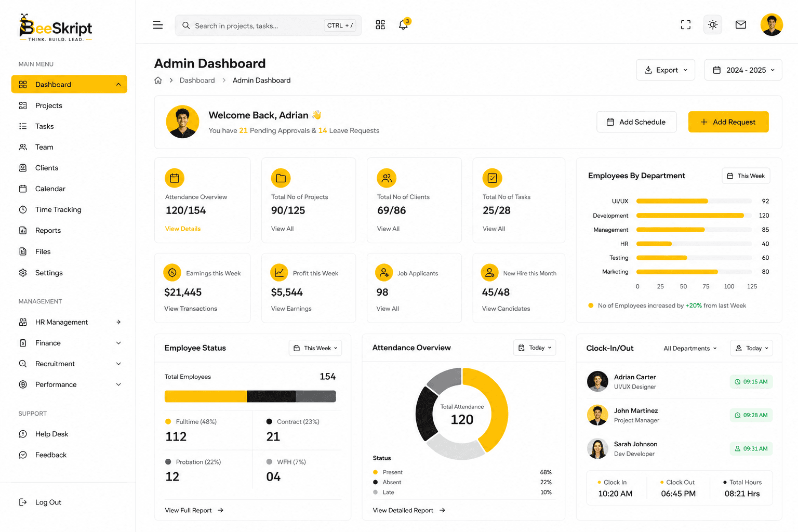
Task: Collapse the Dashboard menu chevron
Action: point(118,84)
